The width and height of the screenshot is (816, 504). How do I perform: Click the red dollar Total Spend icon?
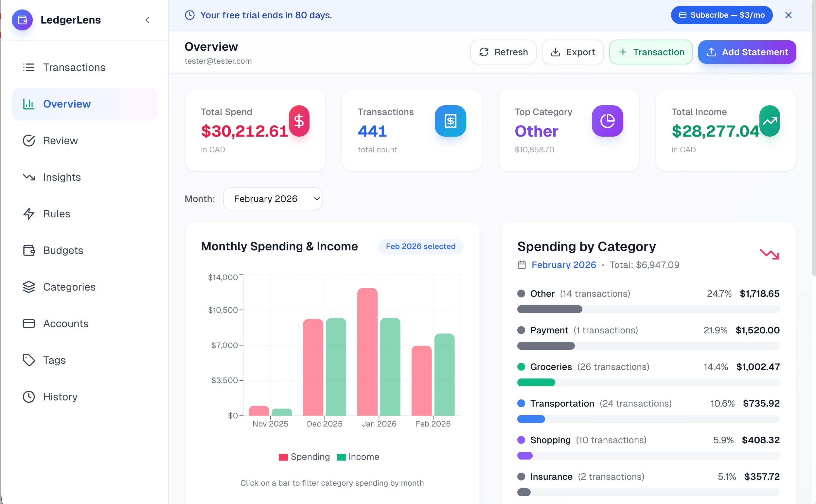[299, 121]
